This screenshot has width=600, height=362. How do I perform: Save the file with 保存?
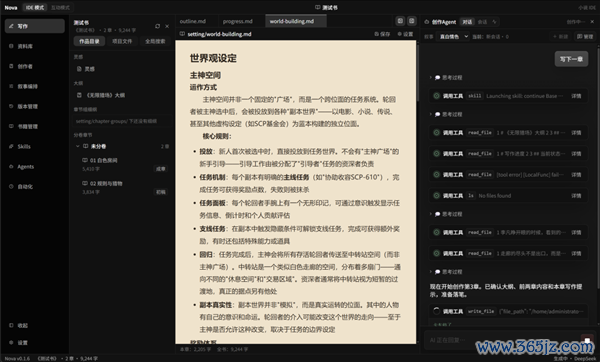coord(382,34)
